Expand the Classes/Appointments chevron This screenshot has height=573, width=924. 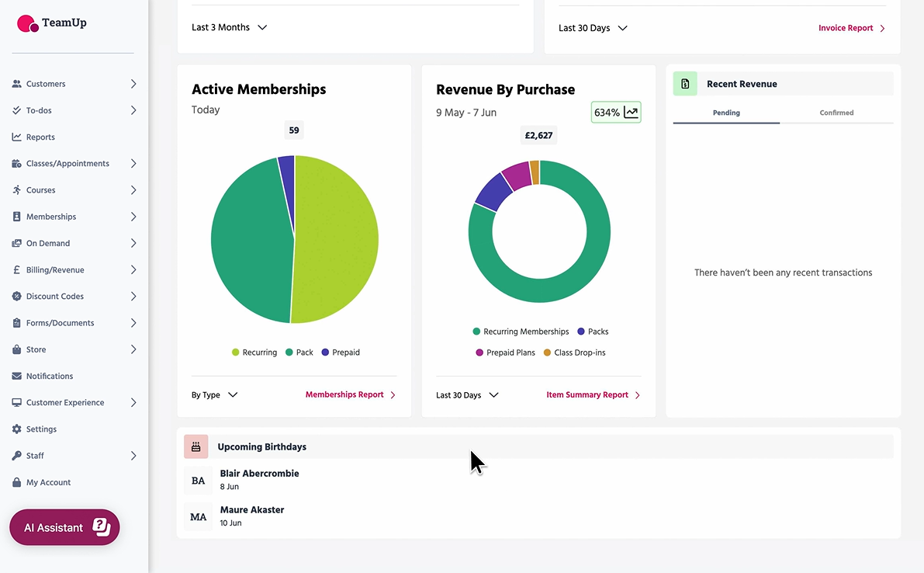[x=133, y=163]
